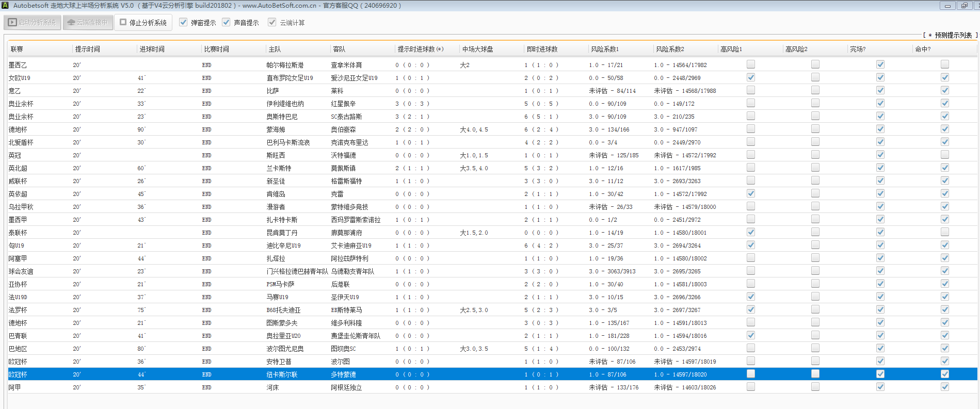The height and width of the screenshot is (409, 980).
Task: Restore down the window with title bar icon
Action: coord(963,6)
